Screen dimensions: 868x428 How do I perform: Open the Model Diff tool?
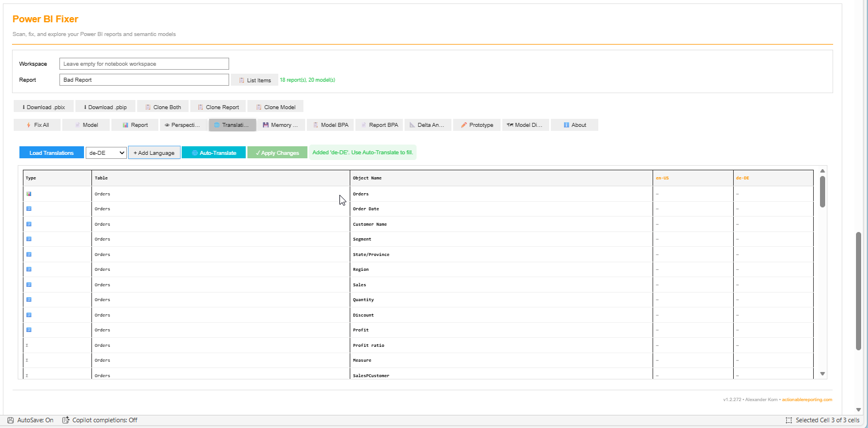tap(525, 125)
